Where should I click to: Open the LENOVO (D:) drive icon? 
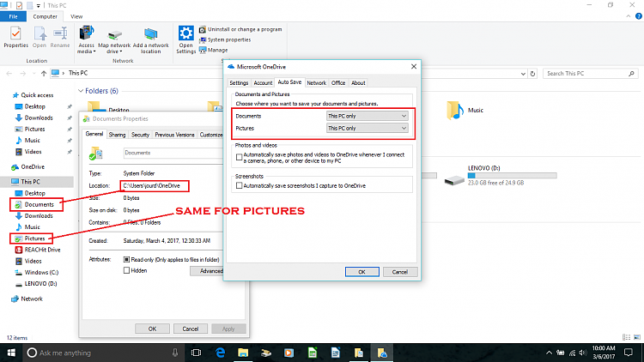coord(454,179)
